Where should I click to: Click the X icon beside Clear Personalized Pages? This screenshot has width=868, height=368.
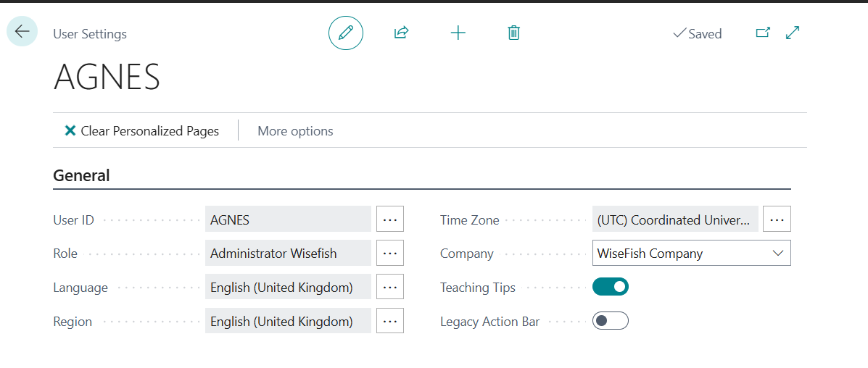click(70, 131)
